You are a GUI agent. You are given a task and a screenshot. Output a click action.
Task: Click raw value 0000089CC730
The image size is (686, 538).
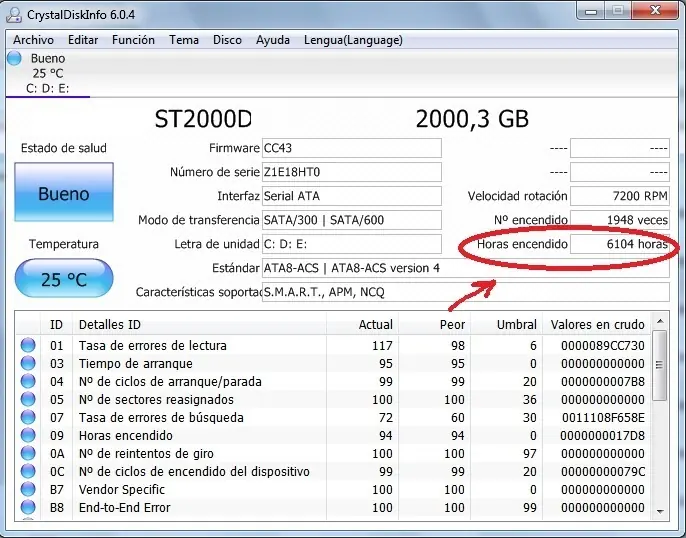point(602,346)
